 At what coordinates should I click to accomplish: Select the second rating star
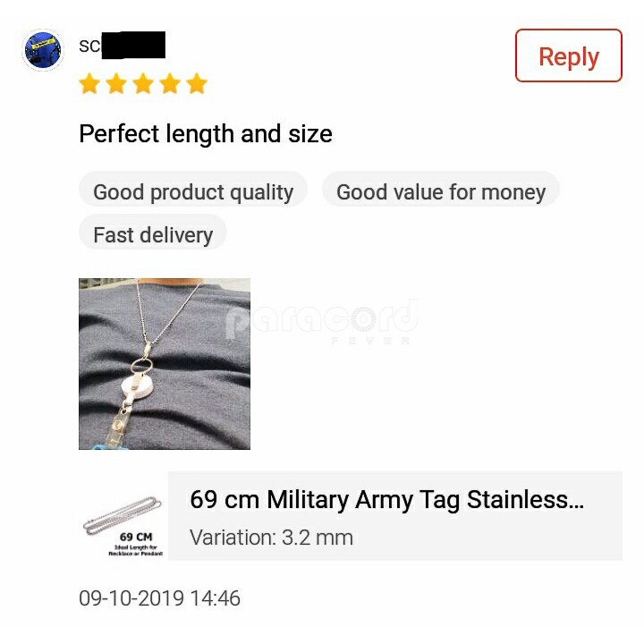click(x=116, y=84)
